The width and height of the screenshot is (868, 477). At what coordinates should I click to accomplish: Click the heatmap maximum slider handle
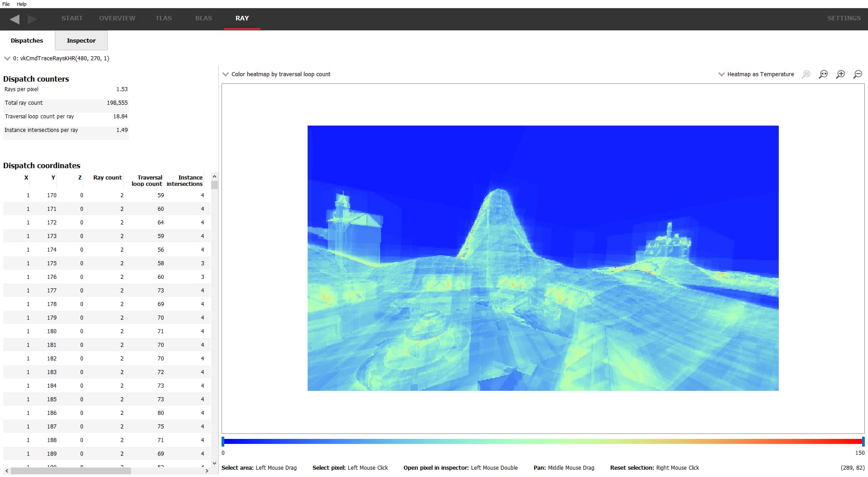pos(863,441)
